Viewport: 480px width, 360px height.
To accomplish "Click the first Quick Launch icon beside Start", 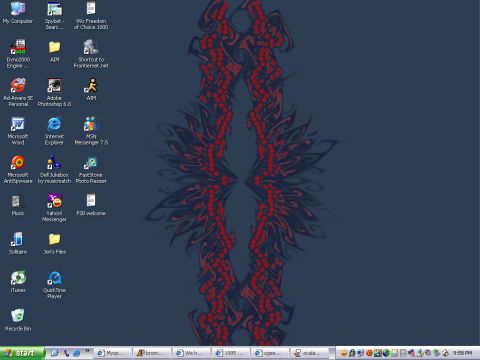I will click(54, 353).
